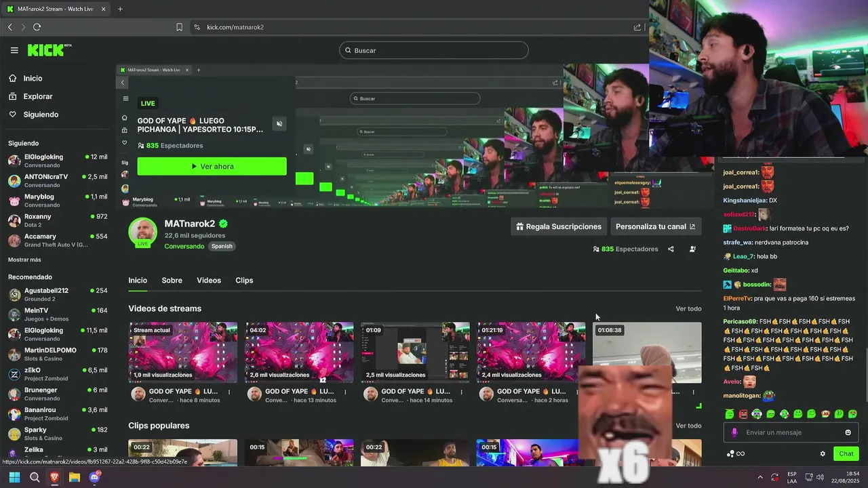The width and height of the screenshot is (868, 488).
Task: Open options for the hace 13 minutos video
Action: click(345, 392)
